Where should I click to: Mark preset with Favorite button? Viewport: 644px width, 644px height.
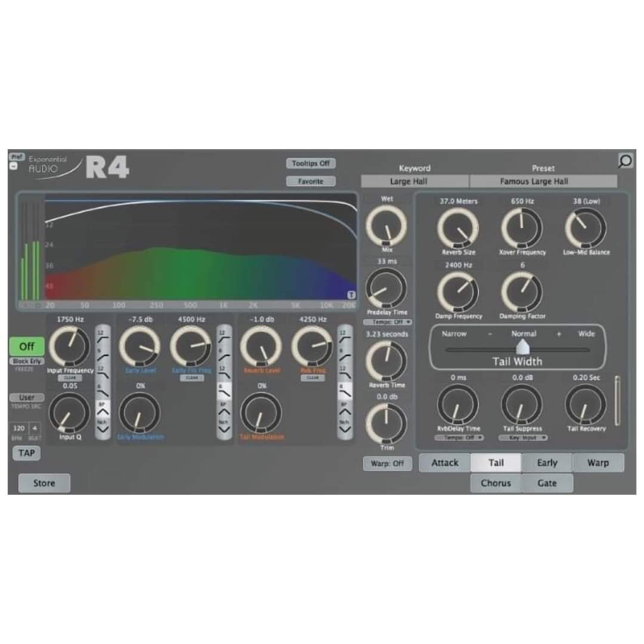tap(311, 181)
